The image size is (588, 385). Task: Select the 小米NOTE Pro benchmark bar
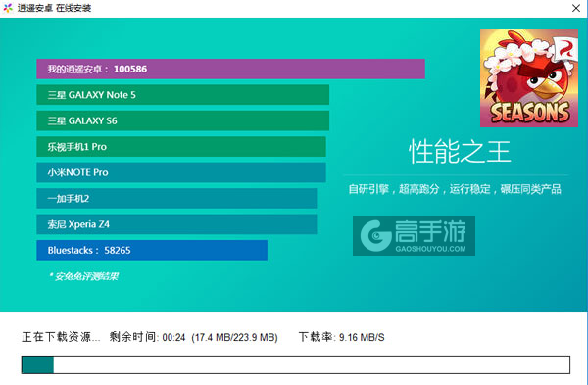coord(181,172)
